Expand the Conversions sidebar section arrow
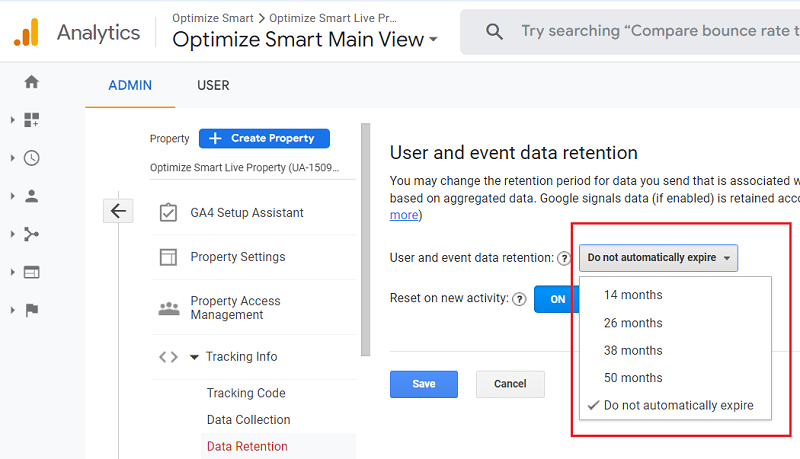This screenshot has width=800, height=459. 12,310
